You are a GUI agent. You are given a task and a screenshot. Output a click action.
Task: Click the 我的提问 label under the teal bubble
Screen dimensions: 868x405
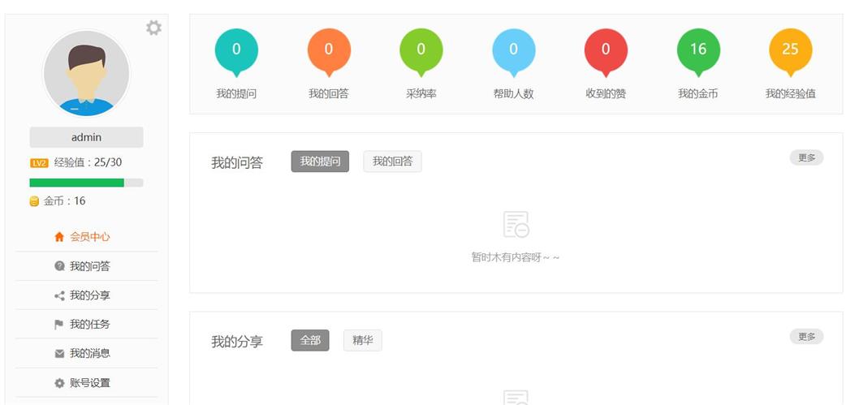click(236, 94)
